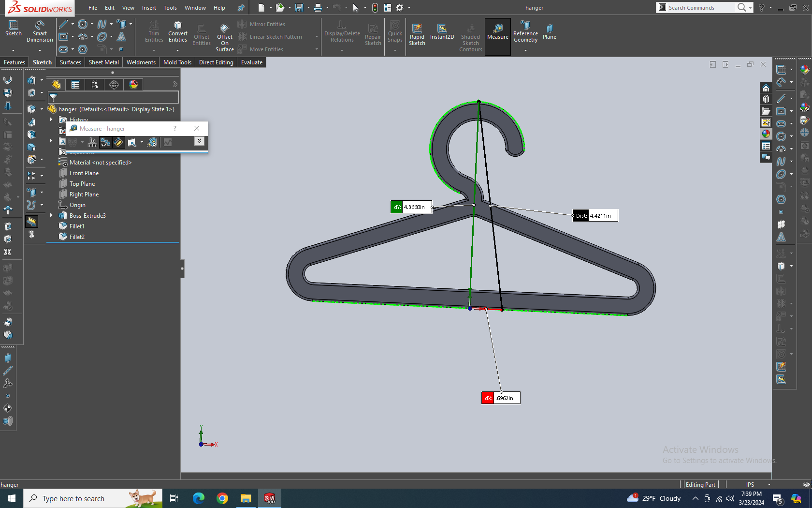Open the Reference Geometry dropdown arrow
This screenshot has height=508, width=812.
pos(525,50)
